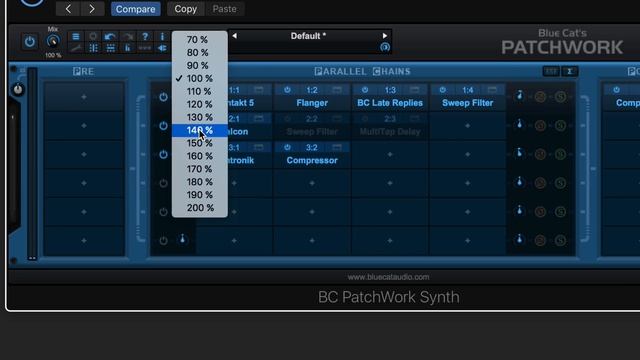Screen dimensions: 640x360
Task: Toggle power of the second parallel chain row
Action: click(163, 126)
